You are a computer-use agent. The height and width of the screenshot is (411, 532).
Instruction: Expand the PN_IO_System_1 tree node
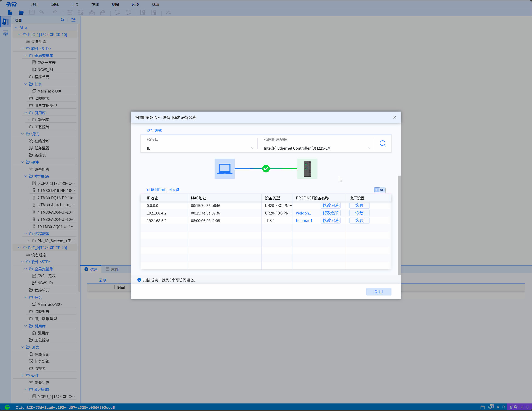click(28, 241)
